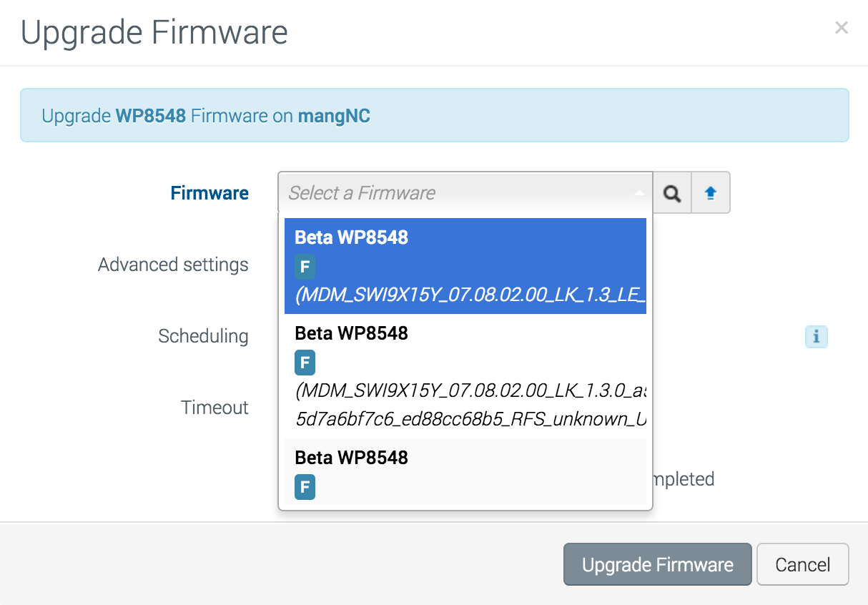Viewport: 868px width, 605px height.
Task: Click the WP8548 name in the blue banner
Action: click(151, 116)
